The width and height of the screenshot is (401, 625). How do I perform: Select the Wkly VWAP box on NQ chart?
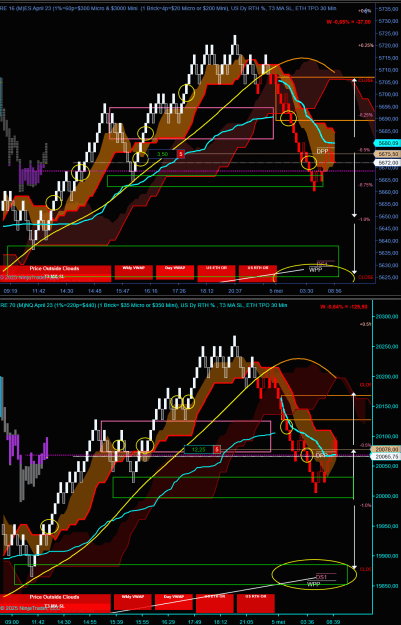click(132, 601)
